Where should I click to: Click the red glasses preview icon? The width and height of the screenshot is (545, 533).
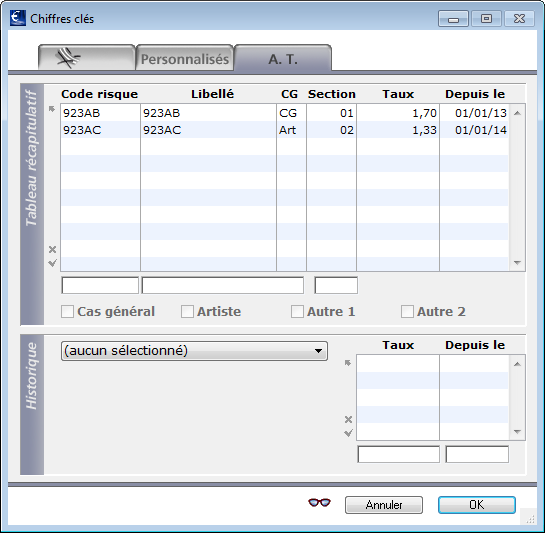click(319, 503)
